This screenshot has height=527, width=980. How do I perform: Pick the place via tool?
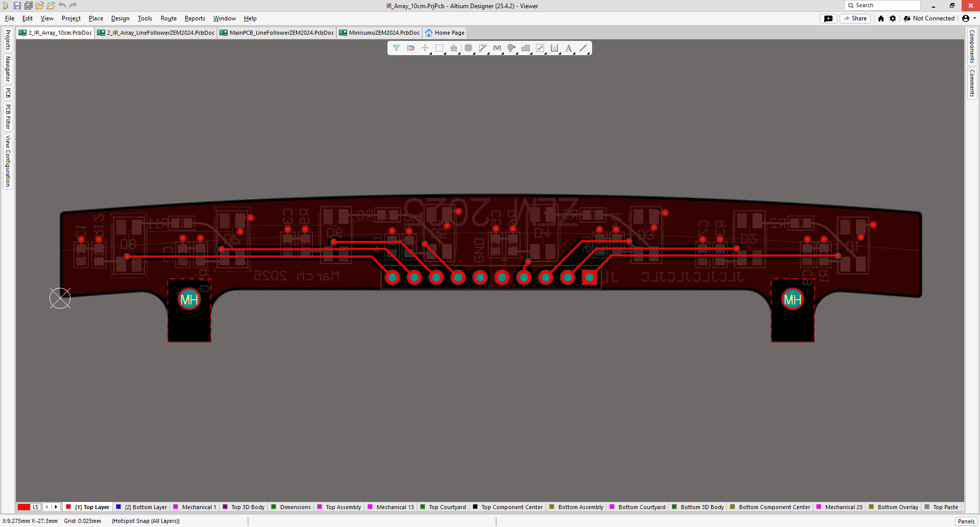tap(511, 48)
